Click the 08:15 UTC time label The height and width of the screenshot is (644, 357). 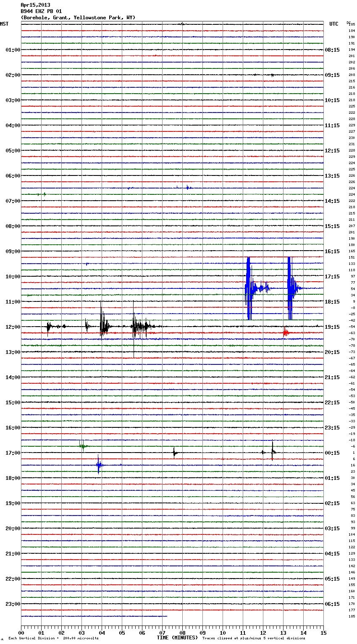(x=332, y=50)
